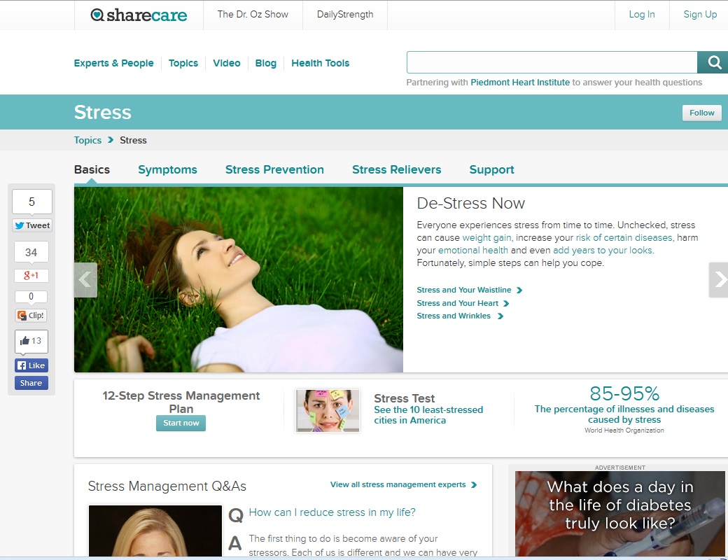Open Stress and Your Waistline link
The image size is (728, 560).
pos(464,290)
